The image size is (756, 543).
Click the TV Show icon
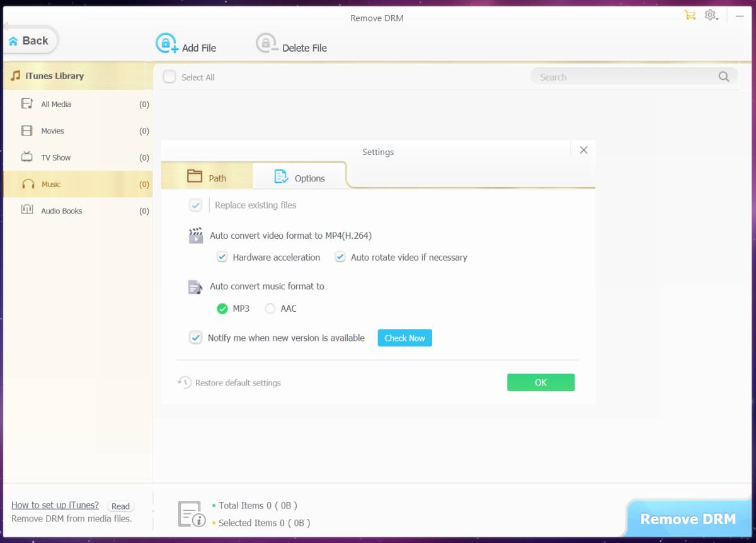(27, 157)
